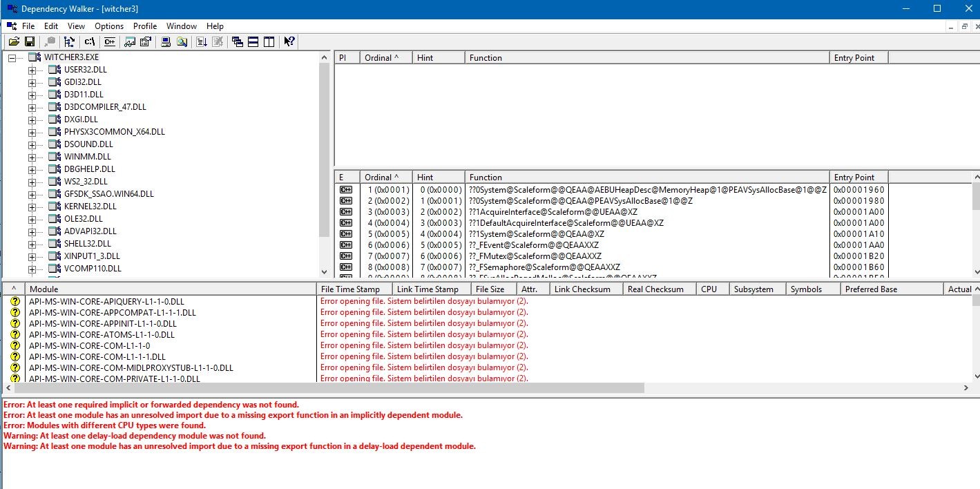Click the C++ icon on export ordinal 7 row
980x489 pixels.
pyautogui.click(x=346, y=256)
